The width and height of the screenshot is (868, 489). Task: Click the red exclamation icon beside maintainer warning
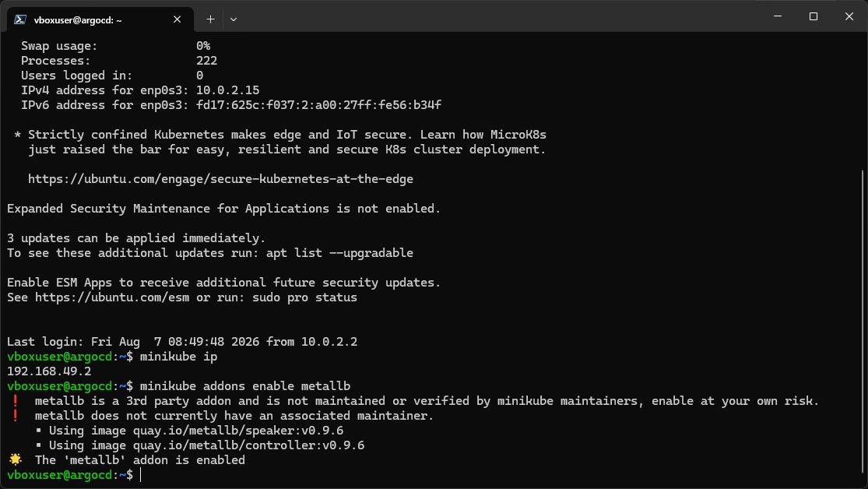pyautogui.click(x=16, y=415)
